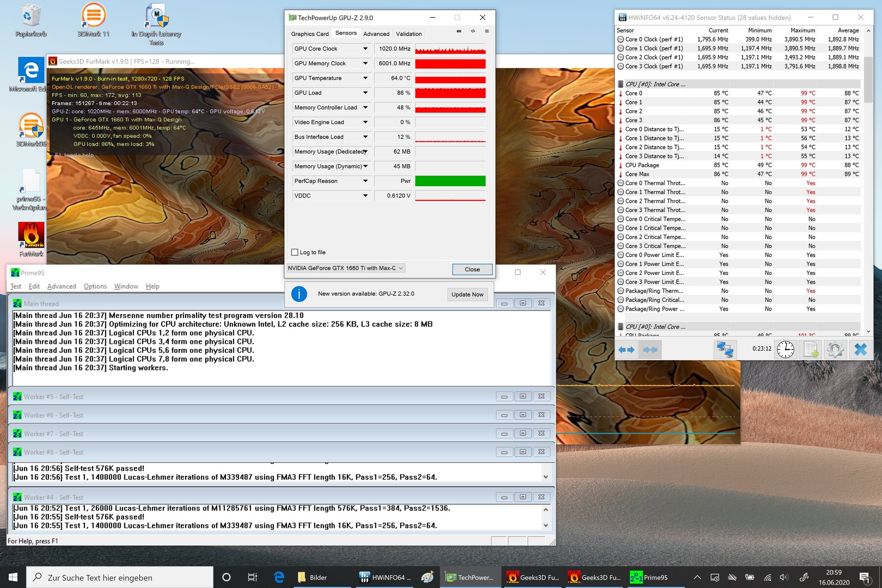
Task: Click the GPU-Z refresh icon
Action: [x=473, y=31]
